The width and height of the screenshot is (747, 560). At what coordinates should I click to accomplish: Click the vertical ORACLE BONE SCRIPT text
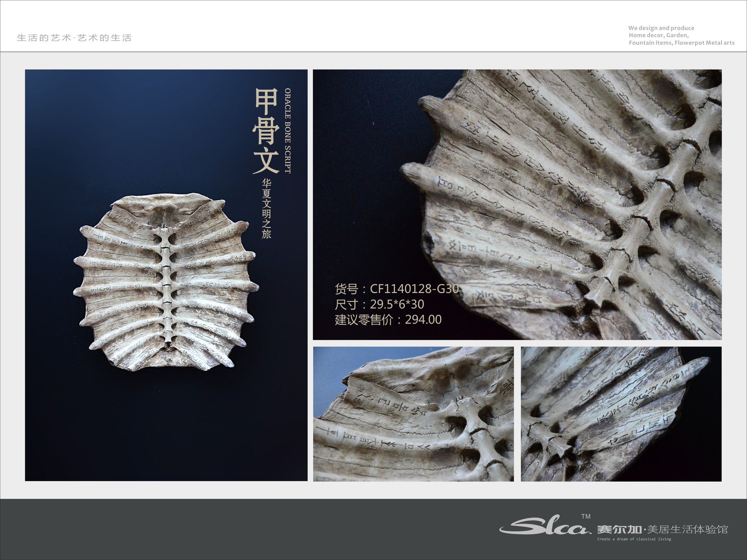pos(288,131)
